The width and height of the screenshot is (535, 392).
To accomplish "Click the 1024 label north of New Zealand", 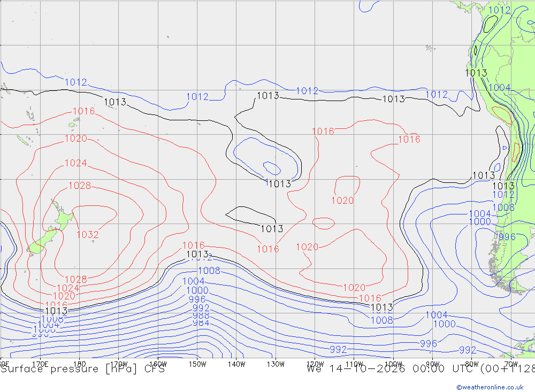I will click(x=76, y=163).
